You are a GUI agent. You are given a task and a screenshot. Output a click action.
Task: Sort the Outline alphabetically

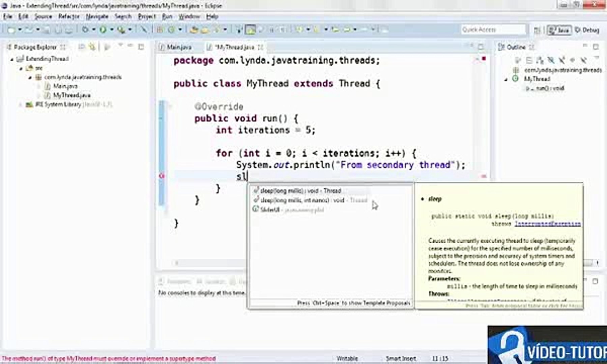tap(529, 60)
